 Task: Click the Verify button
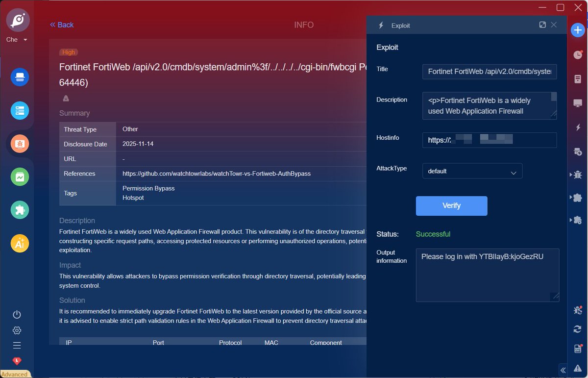451,206
